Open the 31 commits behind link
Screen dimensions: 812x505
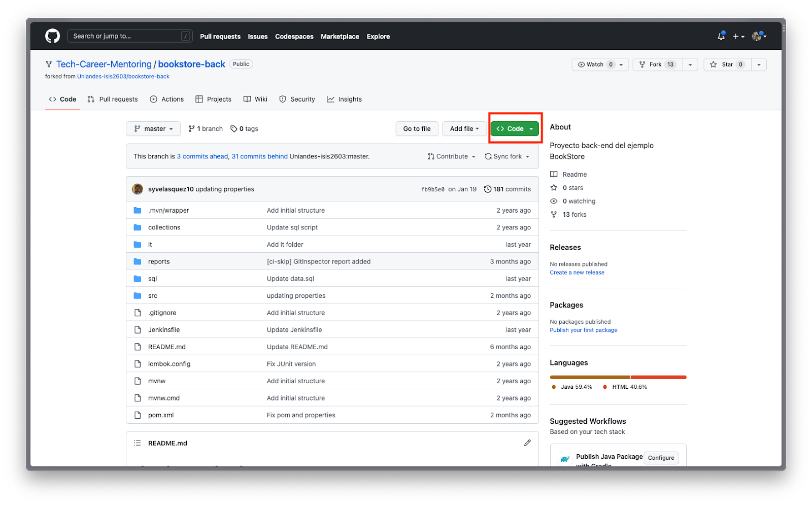260,156
